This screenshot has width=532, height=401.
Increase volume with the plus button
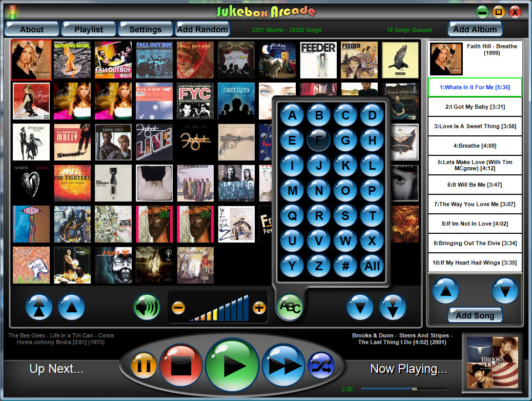[259, 308]
